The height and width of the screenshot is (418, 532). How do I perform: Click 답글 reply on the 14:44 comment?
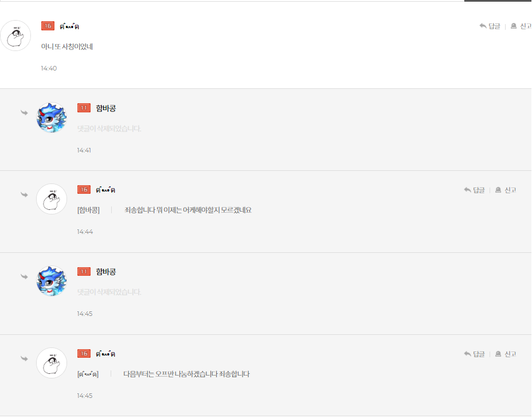point(475,190)
